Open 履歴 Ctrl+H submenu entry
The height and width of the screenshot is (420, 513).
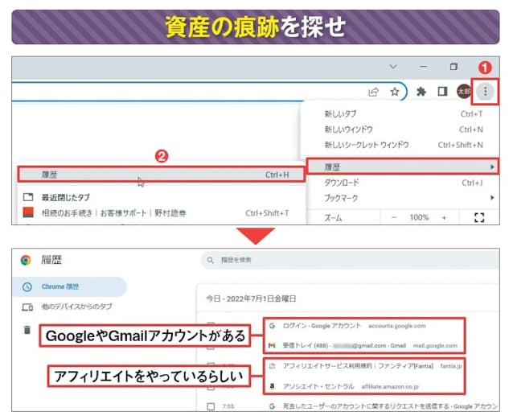point(162,175)
